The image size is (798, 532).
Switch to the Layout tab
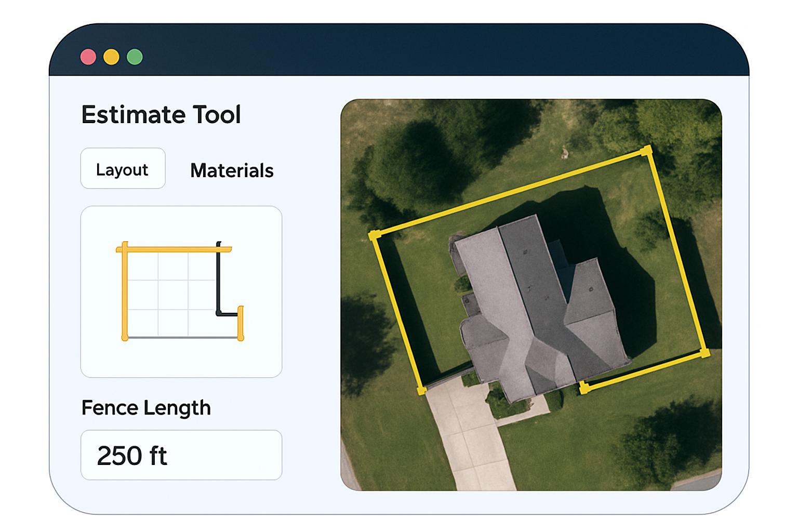point(123,168)
